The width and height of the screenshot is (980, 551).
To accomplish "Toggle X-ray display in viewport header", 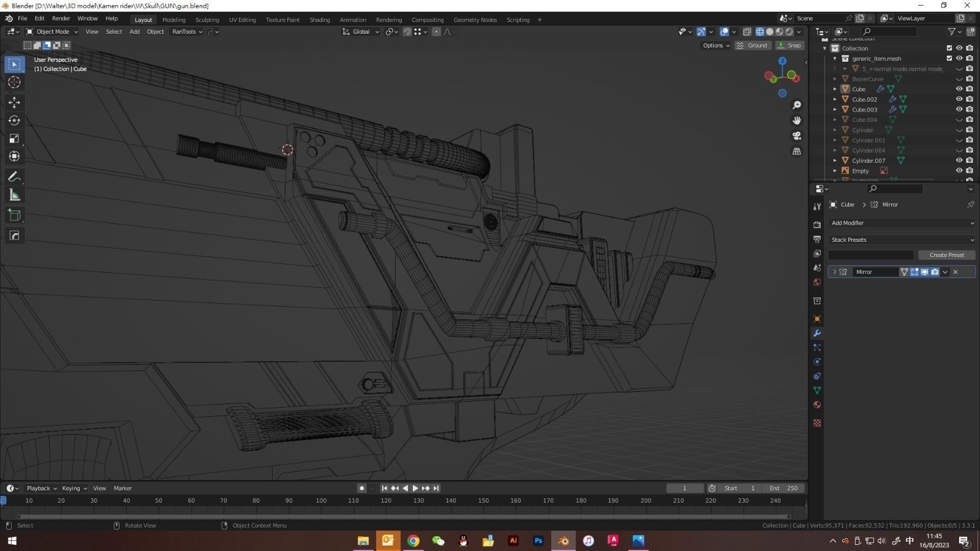I will click(x=747, y=32).
